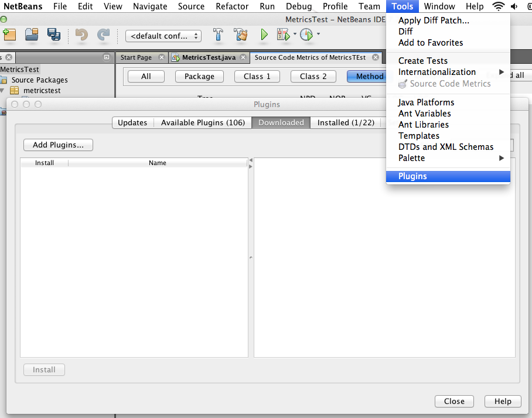Select the Package metrics filter button
The width and height of the screenshot is (532, 418).
point(199,76)
